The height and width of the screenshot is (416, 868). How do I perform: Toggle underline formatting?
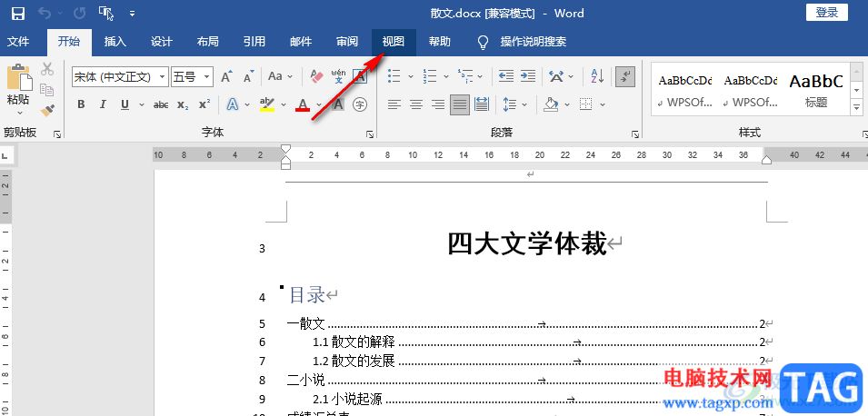pyautogui.click(x=125, y=104)
